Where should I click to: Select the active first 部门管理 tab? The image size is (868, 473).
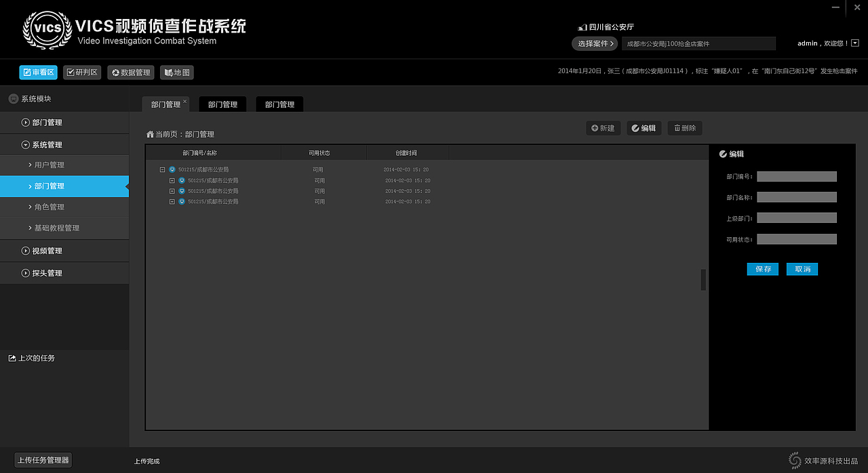point(165,104)
